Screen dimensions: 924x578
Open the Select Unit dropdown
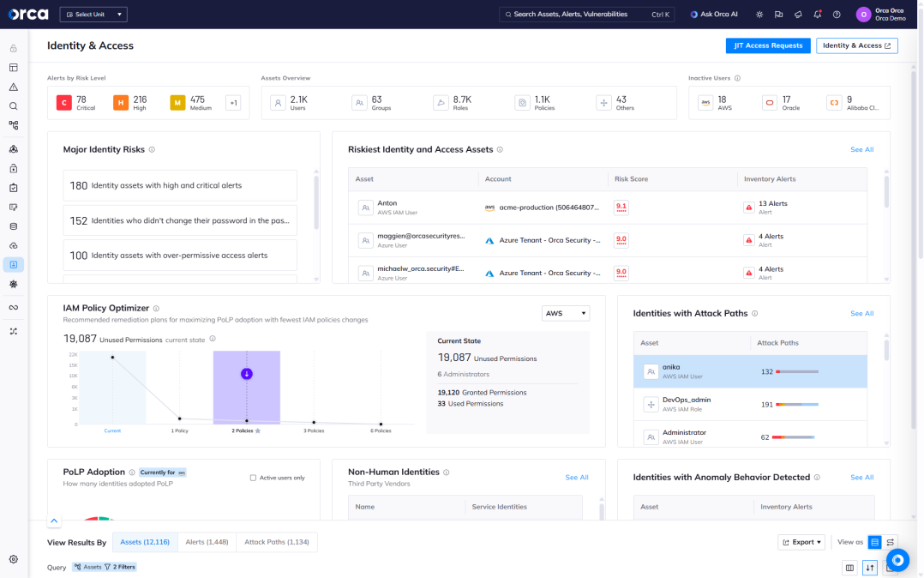coord(93,15)
